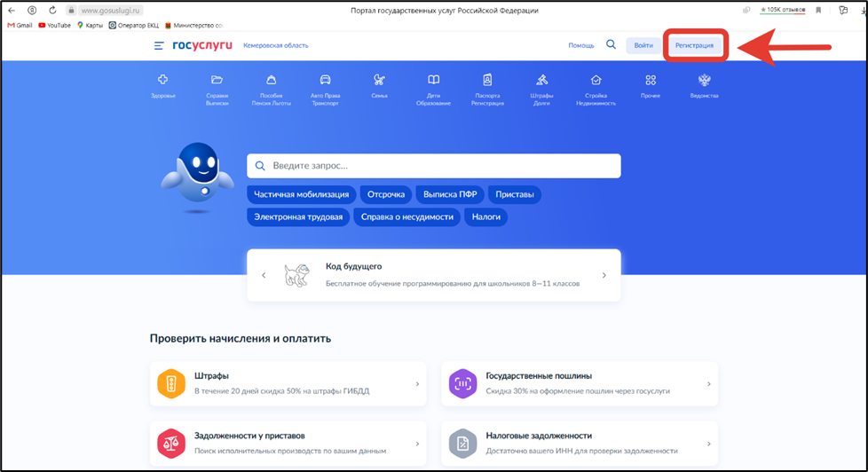Open the Gmail bookmark
This screenshot has width=868, height=472.
(x=20, y=26)
